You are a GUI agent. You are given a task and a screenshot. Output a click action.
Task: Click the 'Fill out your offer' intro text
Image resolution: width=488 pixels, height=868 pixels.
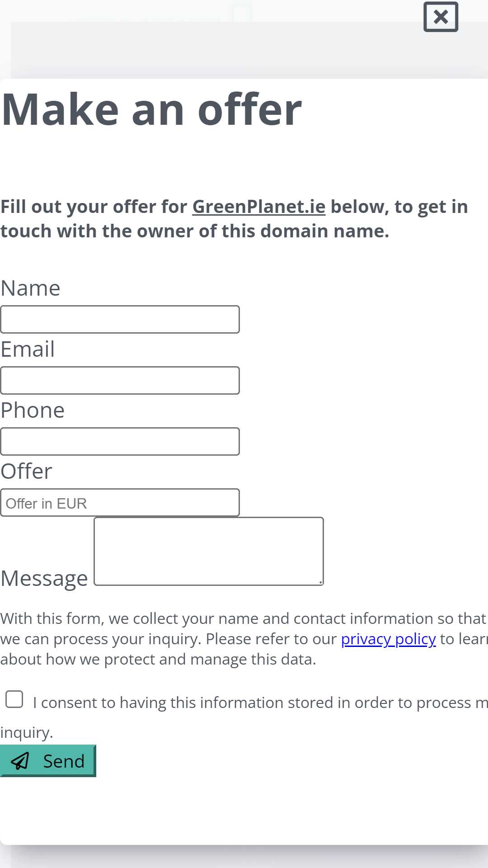[234, 219]
